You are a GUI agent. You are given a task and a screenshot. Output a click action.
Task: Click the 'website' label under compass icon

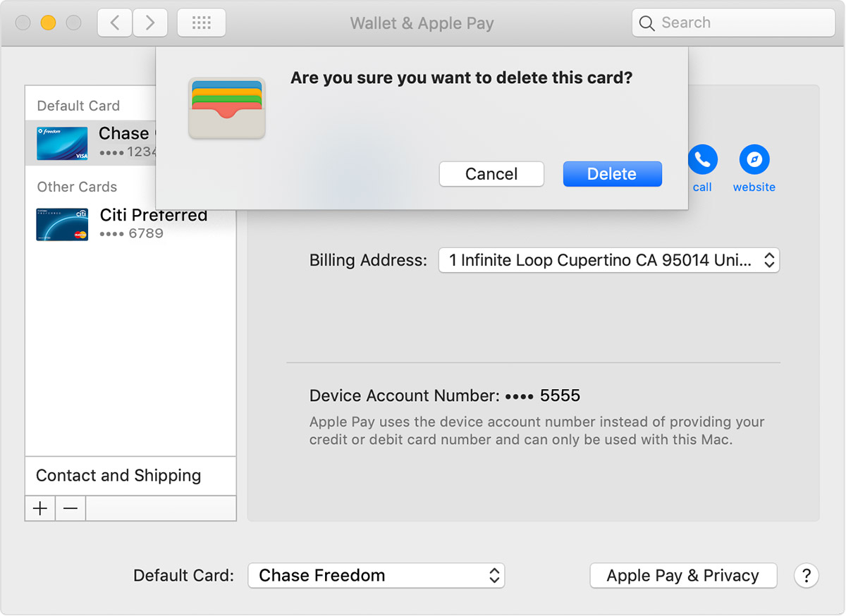click(754, 187)
